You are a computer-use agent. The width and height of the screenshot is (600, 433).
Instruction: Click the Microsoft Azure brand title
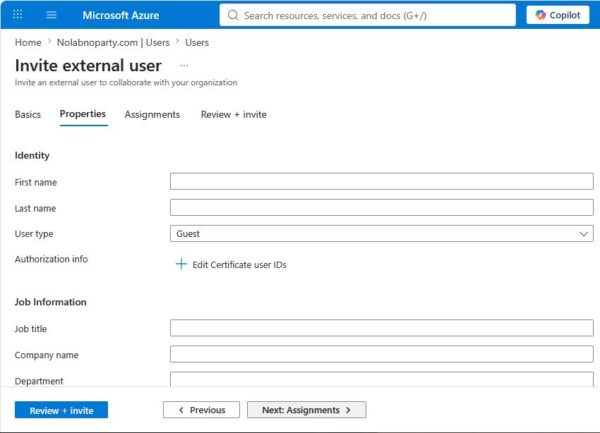pos(121,15)
